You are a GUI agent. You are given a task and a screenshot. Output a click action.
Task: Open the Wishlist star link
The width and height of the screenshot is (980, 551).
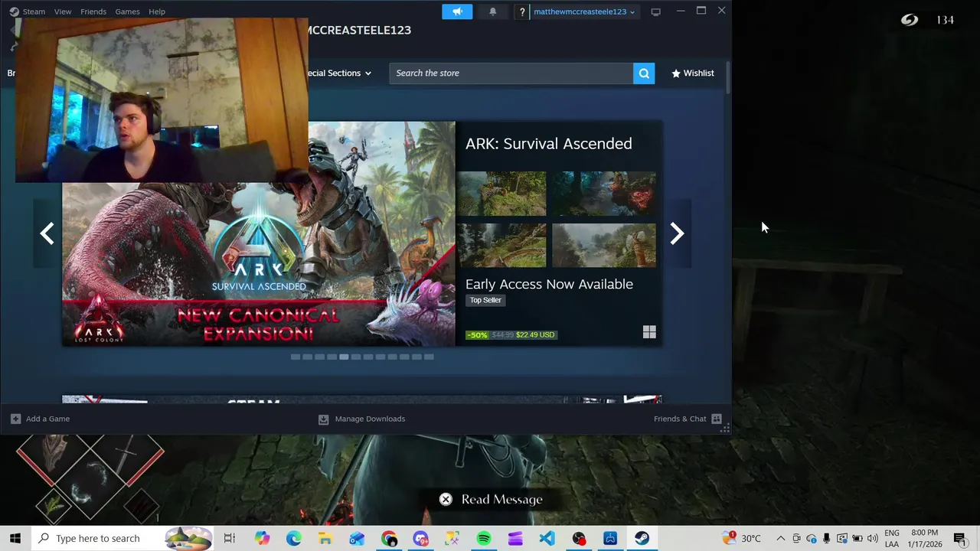pyautogui.click(x=693, y=73)
